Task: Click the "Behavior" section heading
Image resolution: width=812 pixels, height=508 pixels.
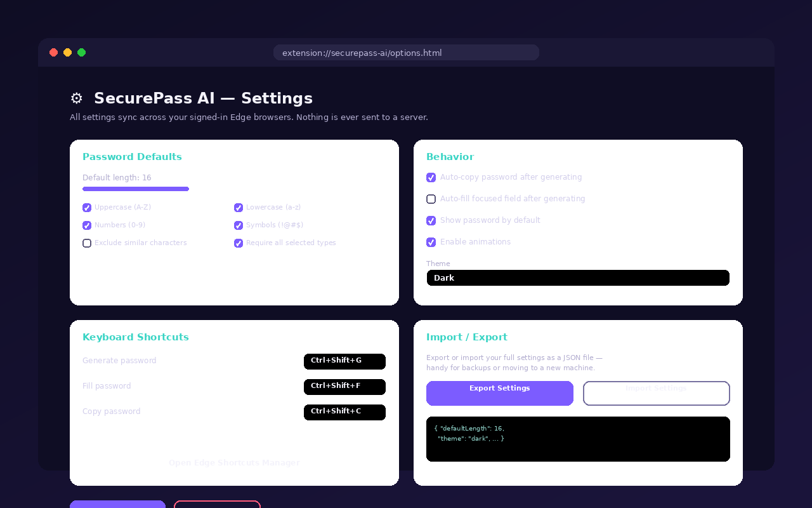Action: tap(450, 157)
